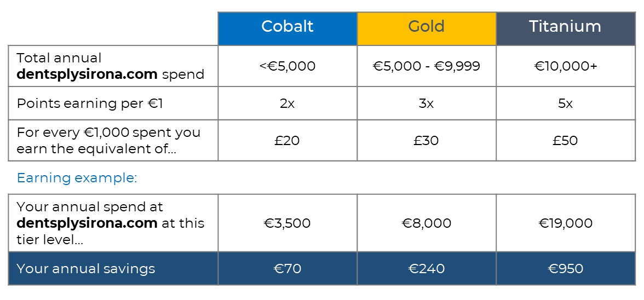This screenshot has width=644, height=300.
Task: Click the Points earning per €1 label
Action: click(x=90, y=103)
